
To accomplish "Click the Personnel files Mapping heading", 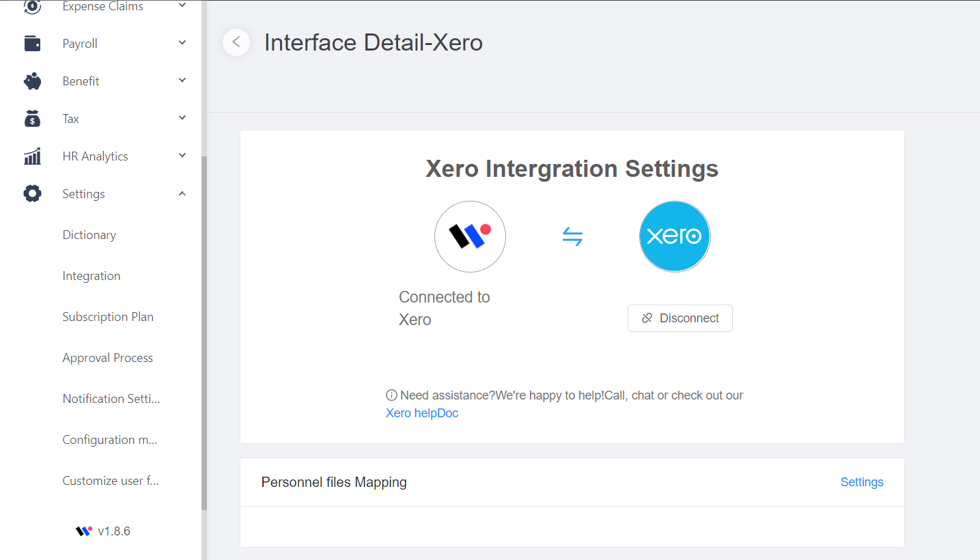I will coord(334,482).
